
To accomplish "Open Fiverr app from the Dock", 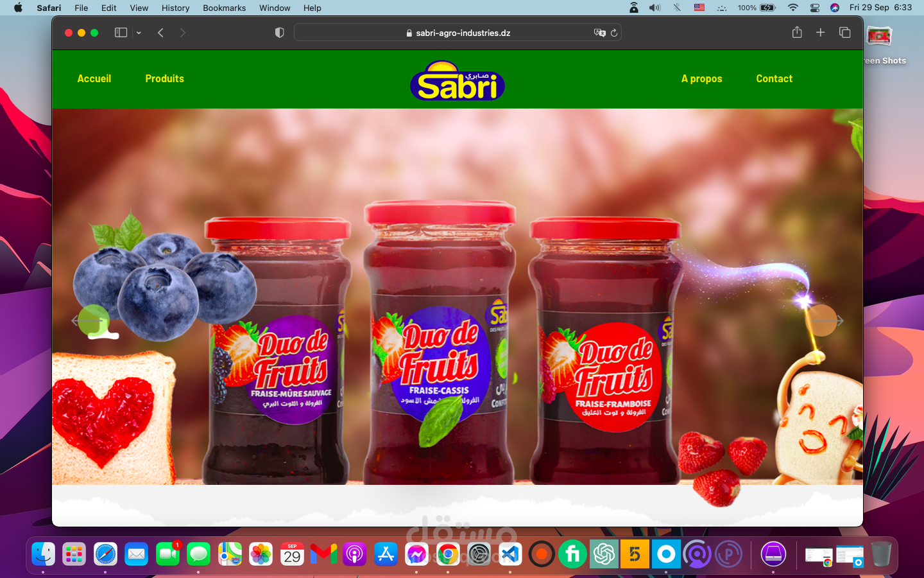I will 572,554.
